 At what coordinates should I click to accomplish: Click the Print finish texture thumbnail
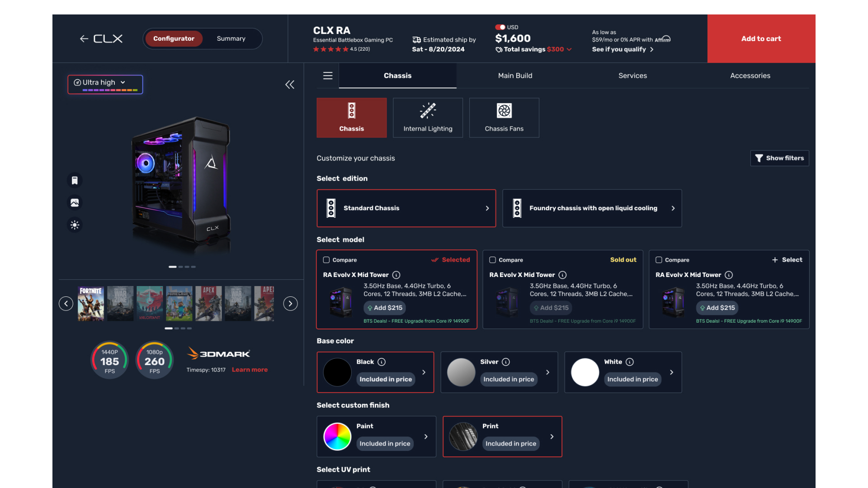(x=463, y=436)
